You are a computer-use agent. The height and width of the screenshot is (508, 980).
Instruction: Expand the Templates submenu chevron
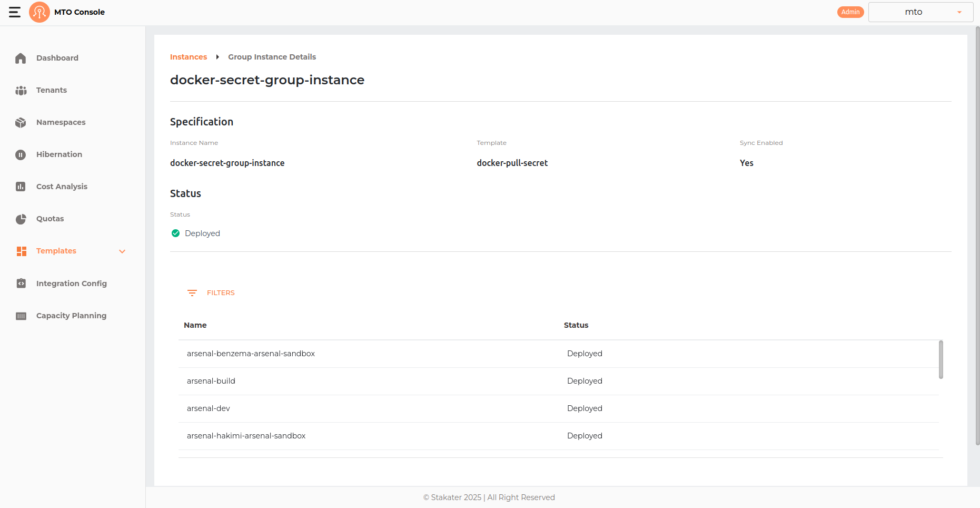coord(122,251)
